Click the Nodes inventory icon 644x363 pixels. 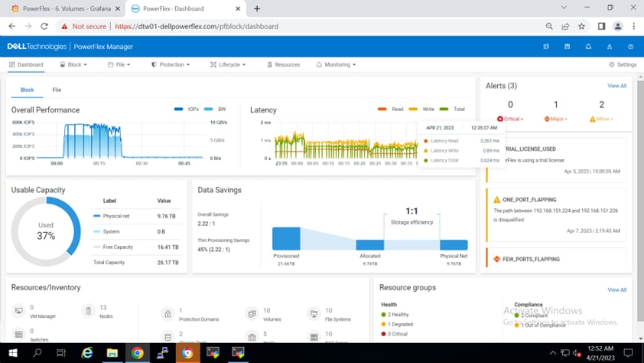pyautogui.click(x=88, y=311)
